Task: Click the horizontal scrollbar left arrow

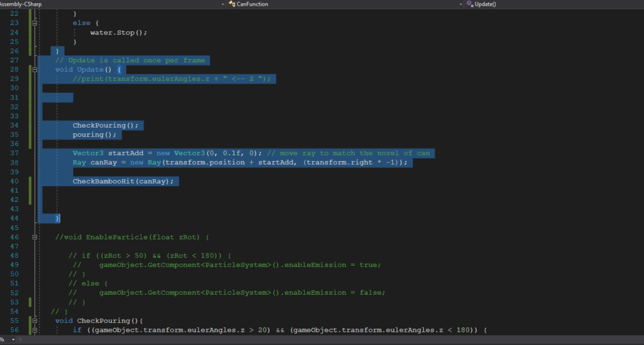Action: [x=20, y=340]
